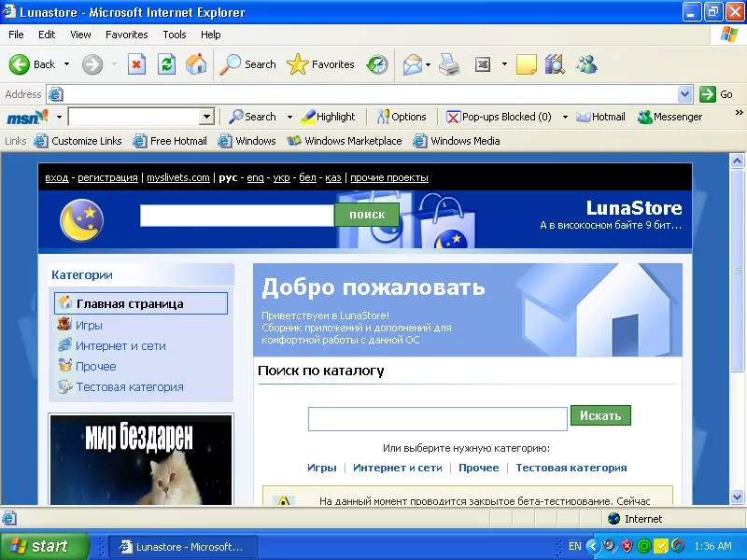Open the History clock icon
The height and width of the screenshot is (560, 747).
tap(377, 64)
